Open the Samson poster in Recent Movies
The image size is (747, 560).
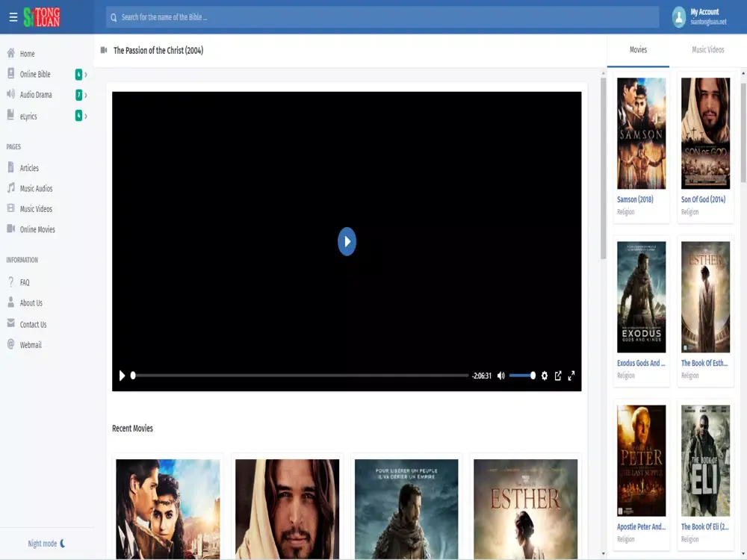(167, 509)
